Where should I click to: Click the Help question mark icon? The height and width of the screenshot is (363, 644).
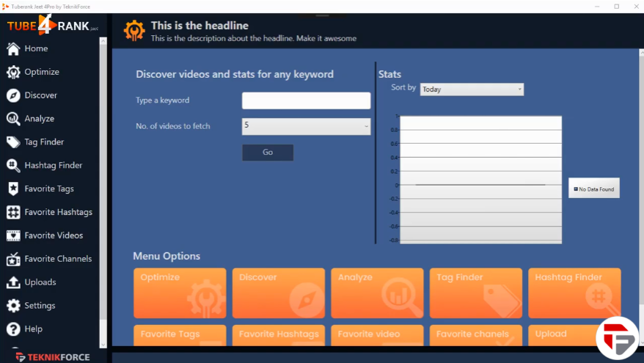click(13, 329)
